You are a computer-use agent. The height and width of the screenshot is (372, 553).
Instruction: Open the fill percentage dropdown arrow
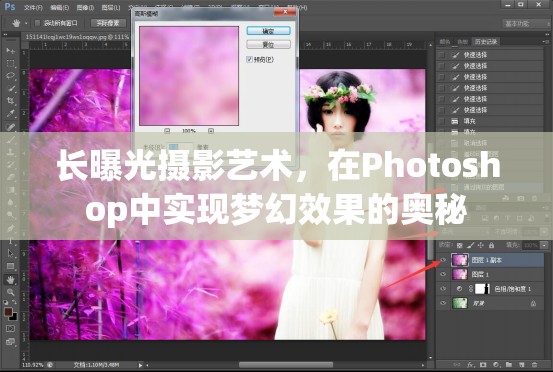point(545,245)
